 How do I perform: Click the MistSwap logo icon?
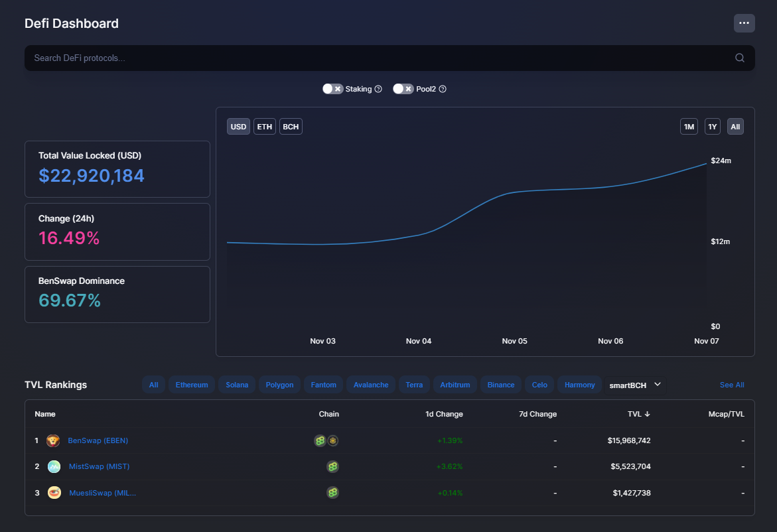54,466
